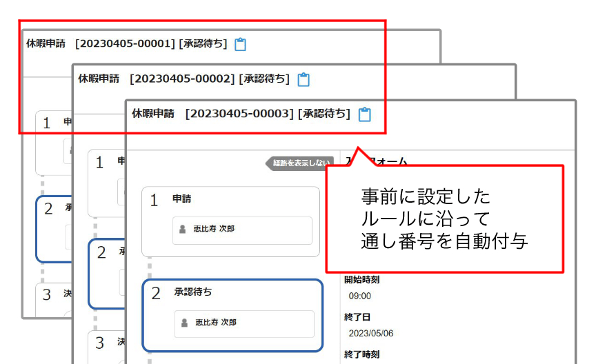Click status [承認待ち] in 00001 window
Screen dimensions: 607x364
pyautogui.click(x=203, y=43)
